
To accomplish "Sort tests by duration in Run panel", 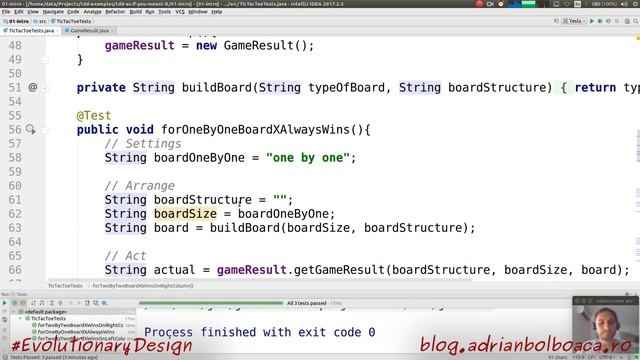I will 42,303.
